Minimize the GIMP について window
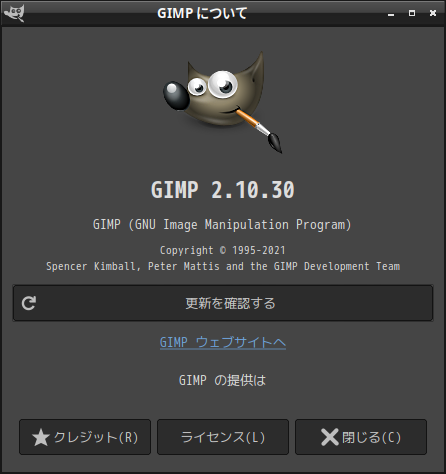 391,14
